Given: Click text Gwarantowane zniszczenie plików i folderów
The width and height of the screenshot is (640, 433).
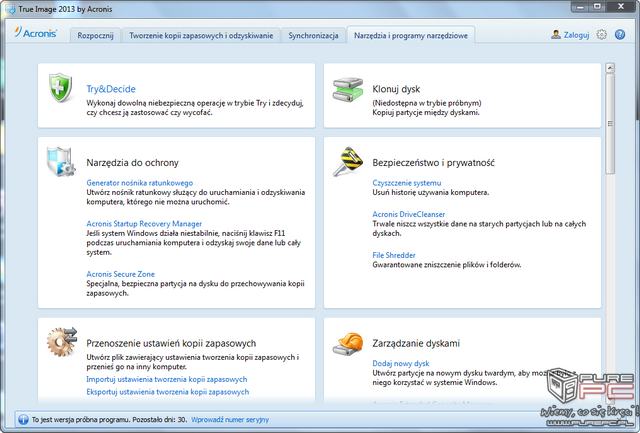Looking at the screenshot, I should tap(447, 264).
